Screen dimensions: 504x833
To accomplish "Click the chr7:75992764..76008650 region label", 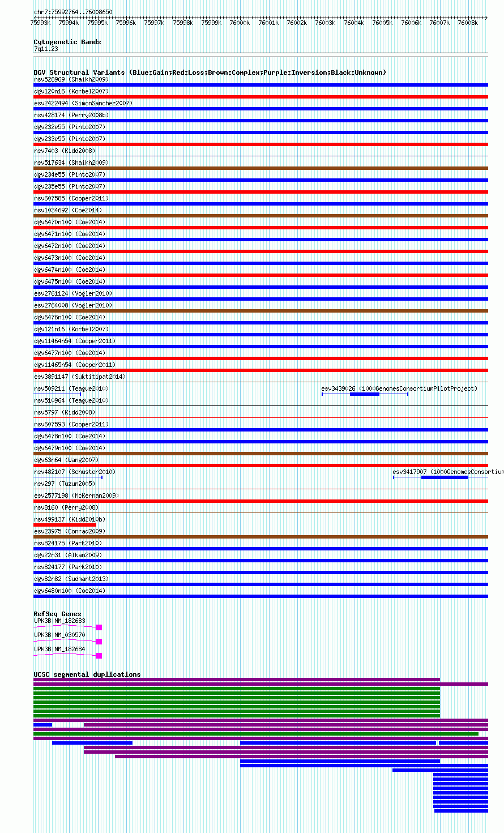I will click(x=73, y=12).
